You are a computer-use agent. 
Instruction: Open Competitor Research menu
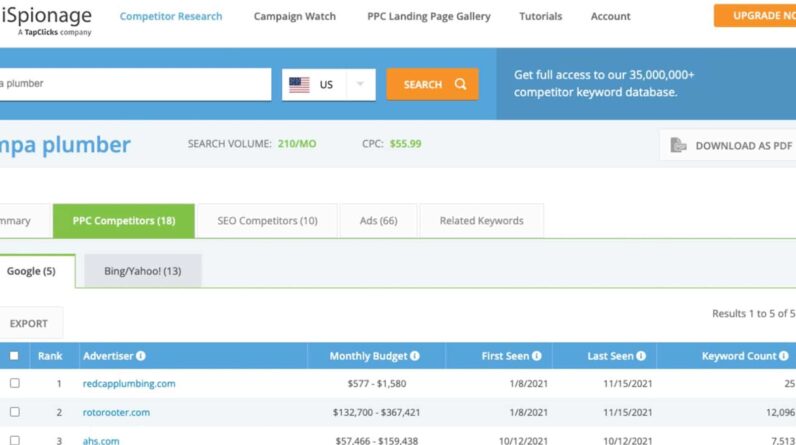[x=171, y=16]
